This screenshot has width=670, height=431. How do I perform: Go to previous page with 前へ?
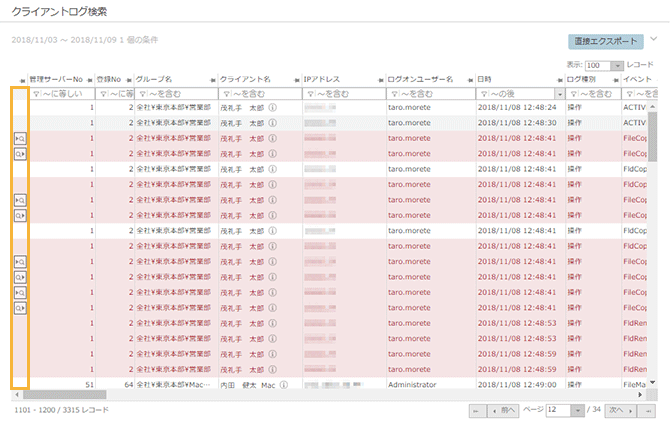[x=504, y=410]
